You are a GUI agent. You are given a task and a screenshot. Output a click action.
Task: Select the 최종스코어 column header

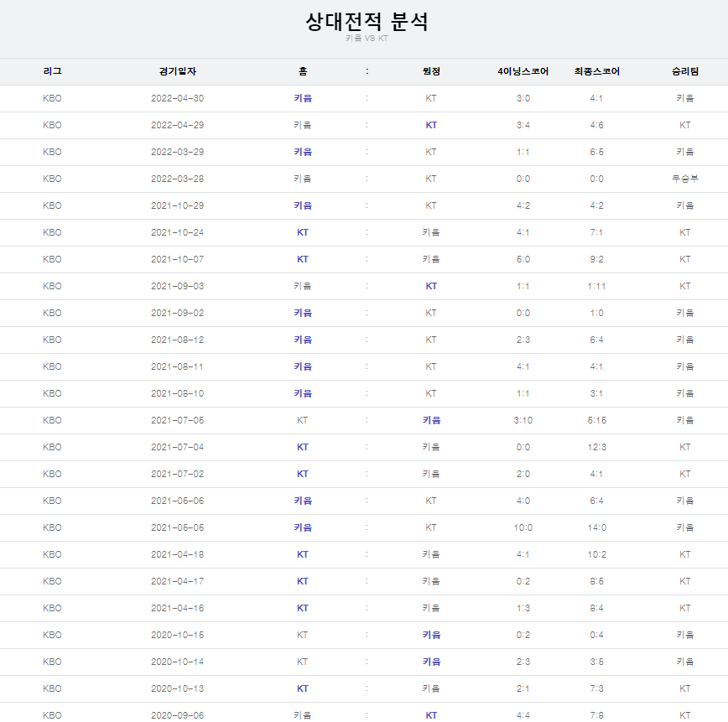click(x=596, y=71)
